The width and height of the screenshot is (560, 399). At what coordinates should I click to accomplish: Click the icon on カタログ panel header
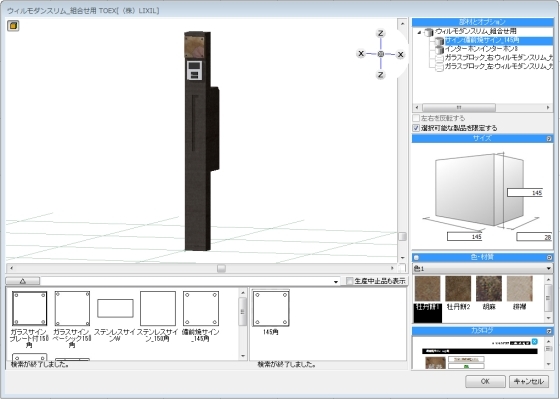(549, 331)
